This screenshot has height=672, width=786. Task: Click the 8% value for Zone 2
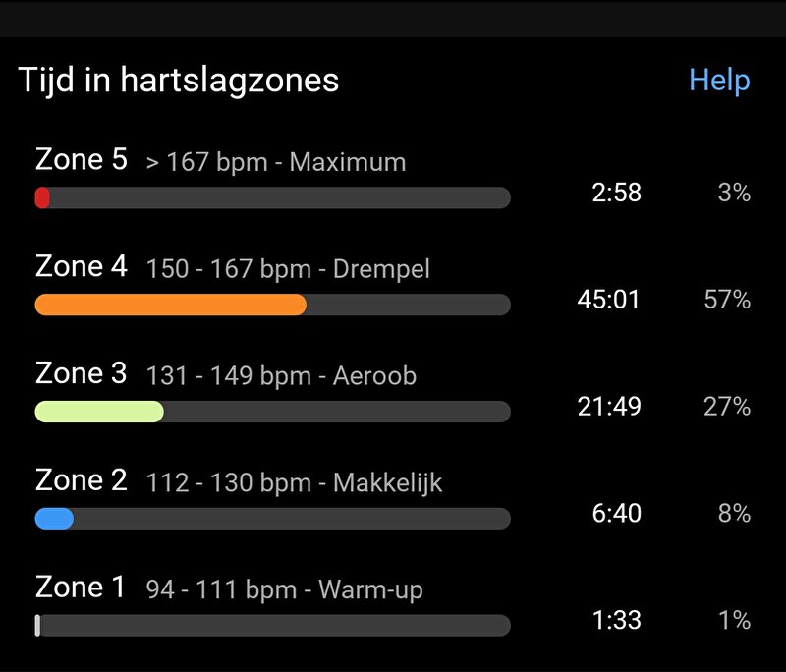click(x=734, y=514)
